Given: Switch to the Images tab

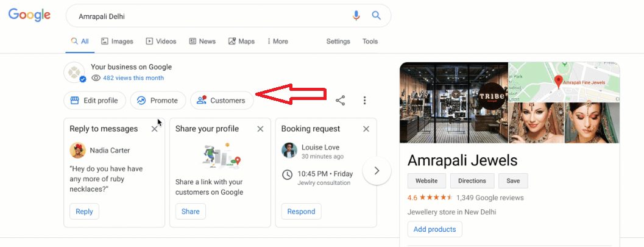Looking at the screenshot, I should pyautogui.click(x=117, y=41).
